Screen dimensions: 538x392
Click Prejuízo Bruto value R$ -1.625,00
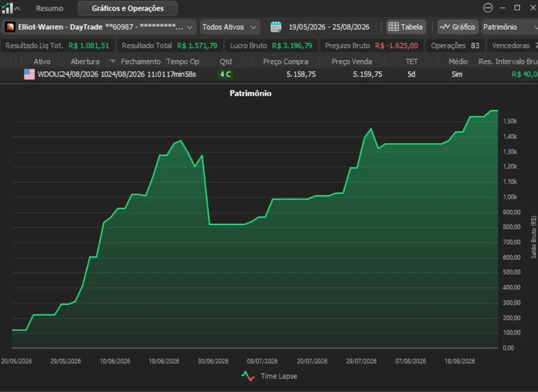(396, 46)
